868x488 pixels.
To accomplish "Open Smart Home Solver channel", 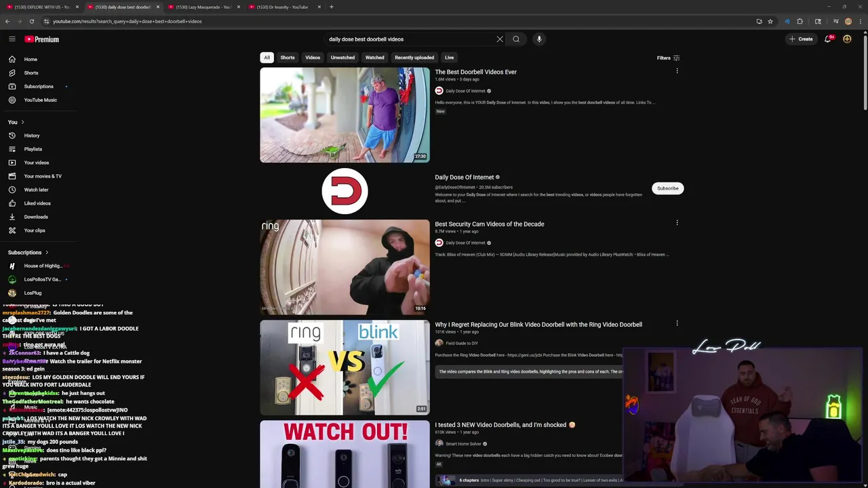I will 463,444.
